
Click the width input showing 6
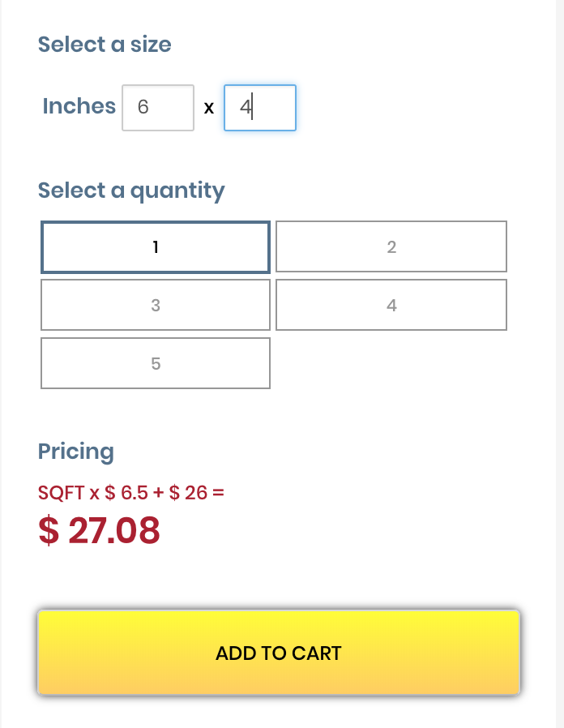pos(158,107)
